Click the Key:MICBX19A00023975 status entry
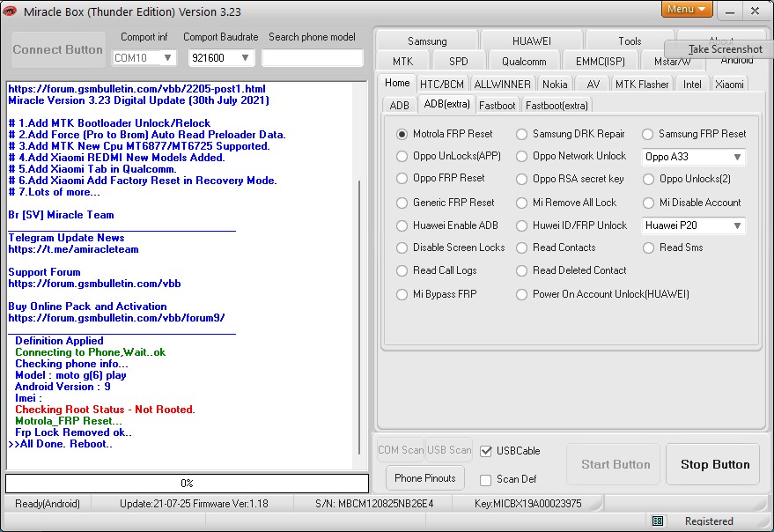The height and width of the screenshot is (532, 774). [x=527, y=504]
